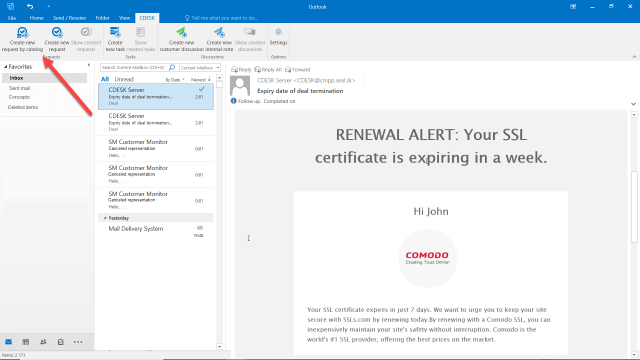Viewport: 640px width, 360px height.
Task: Open By Date sort dropdown
Action: (x=175, y=80)
